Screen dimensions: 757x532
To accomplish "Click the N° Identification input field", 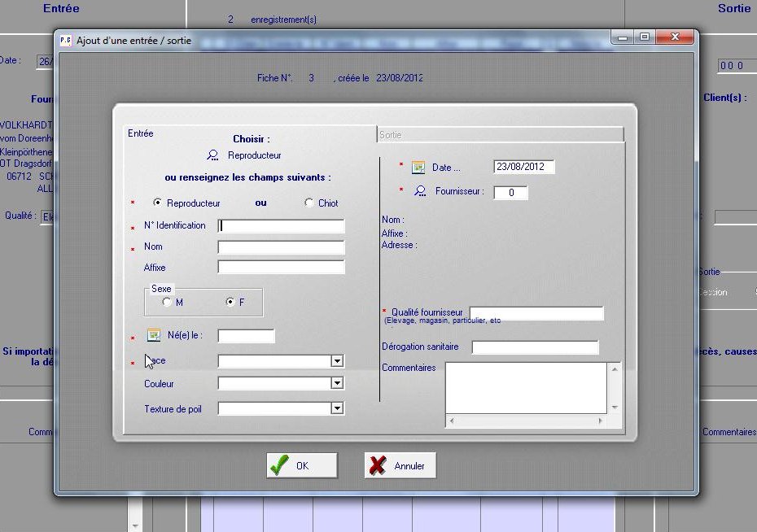I will pyautogui.click(x=281, y=226).
